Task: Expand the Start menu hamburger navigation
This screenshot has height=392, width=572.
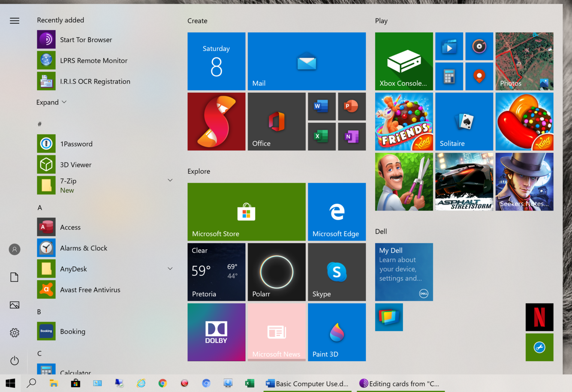Action: point(15,21)
